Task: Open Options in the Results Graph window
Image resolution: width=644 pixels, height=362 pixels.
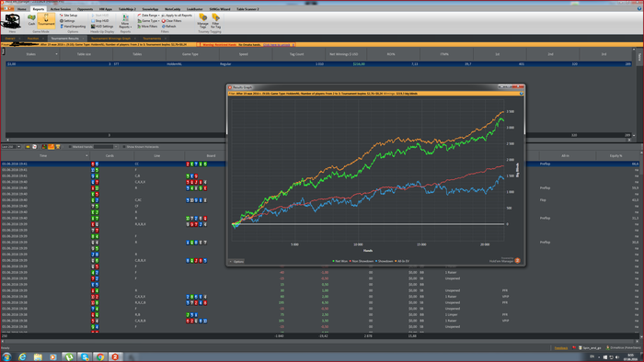Action: (x=237, y=261)
